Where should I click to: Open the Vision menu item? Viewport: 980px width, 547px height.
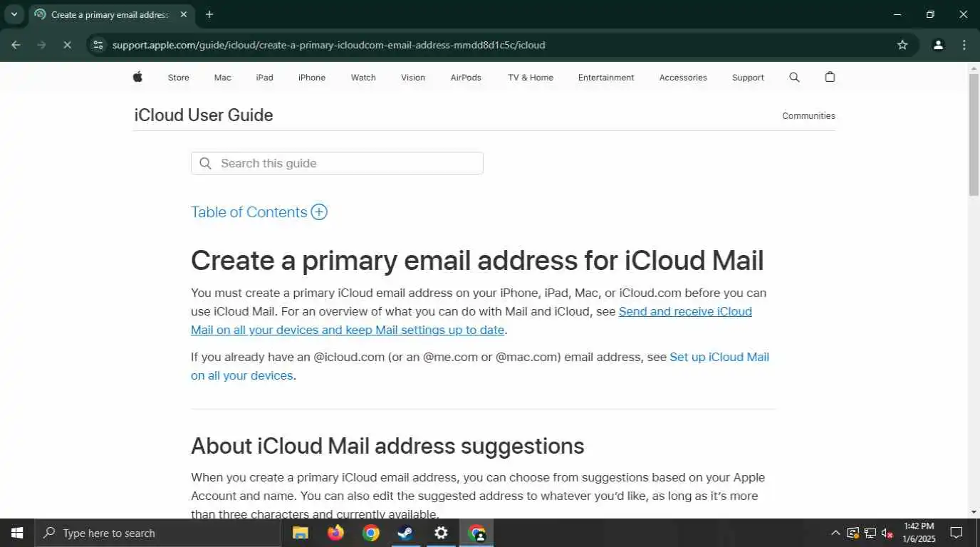pyautogui.click(x=413, y=78)
